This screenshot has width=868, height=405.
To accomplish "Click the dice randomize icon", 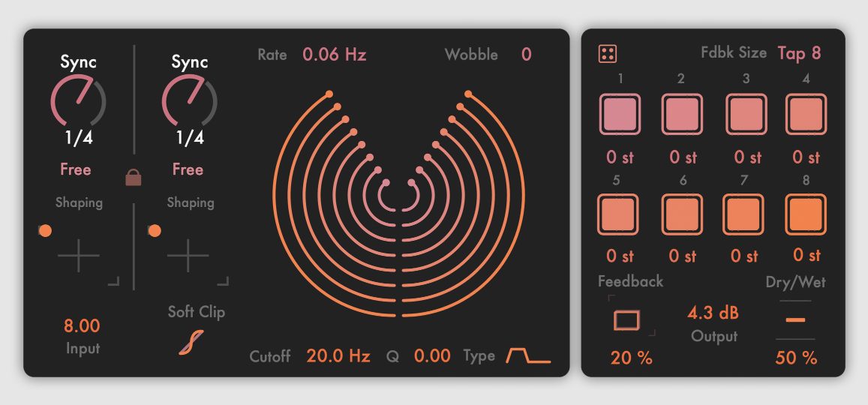I will [x=608, y=54].
